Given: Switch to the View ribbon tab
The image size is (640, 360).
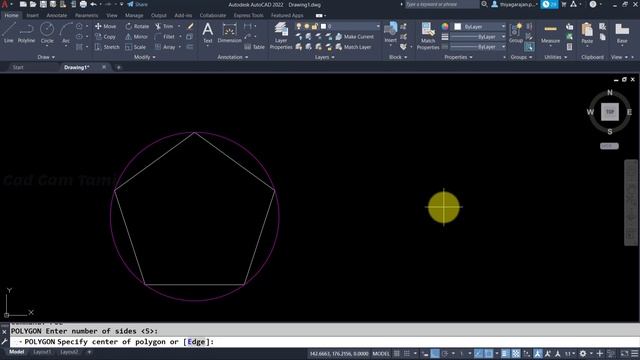Looking at the screenshot, I should (111, 16).
